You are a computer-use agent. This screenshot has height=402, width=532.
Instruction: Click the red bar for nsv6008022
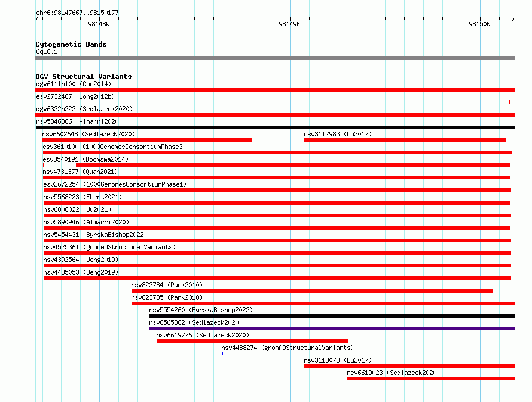277,215
